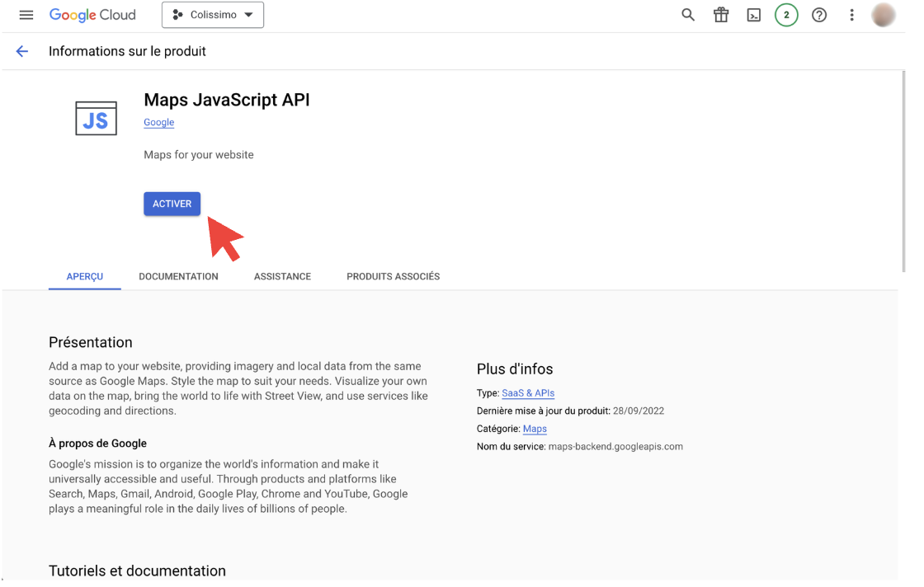Click the 'Tutoriels et documentation' heading
The width and height of the screenshot is (924, 587).
pyautogui.click(x=137, y=571)
